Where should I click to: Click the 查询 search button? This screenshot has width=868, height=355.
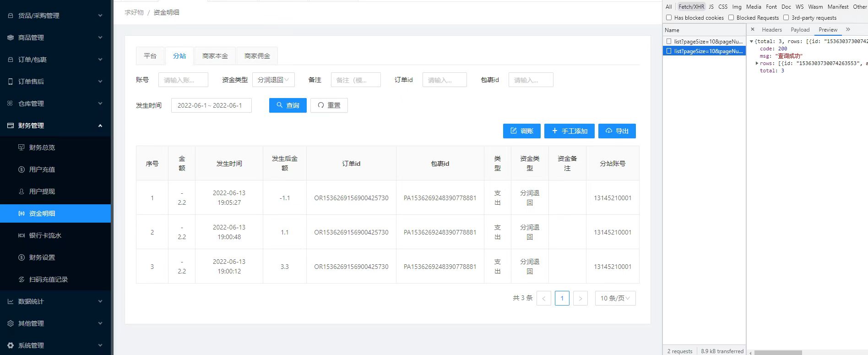tap(288, 105)
